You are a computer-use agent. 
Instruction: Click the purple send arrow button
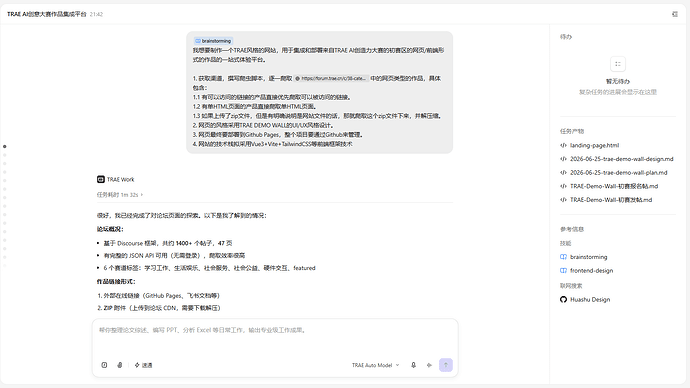click(x=446, y=365)
